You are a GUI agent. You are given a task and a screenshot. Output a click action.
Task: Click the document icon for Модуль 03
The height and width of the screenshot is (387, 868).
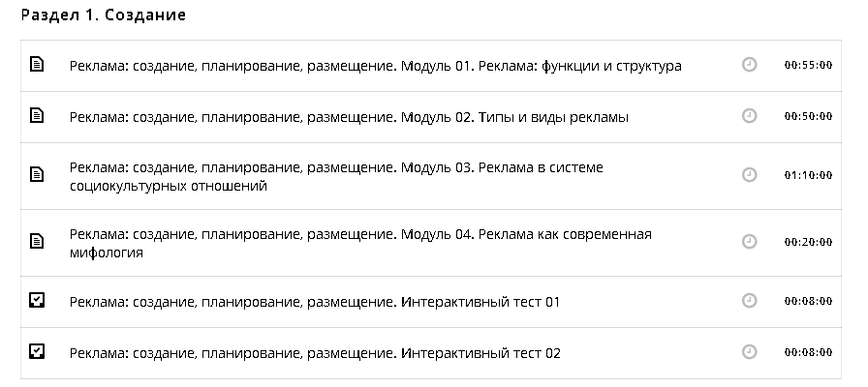click(x=37, y=175)
